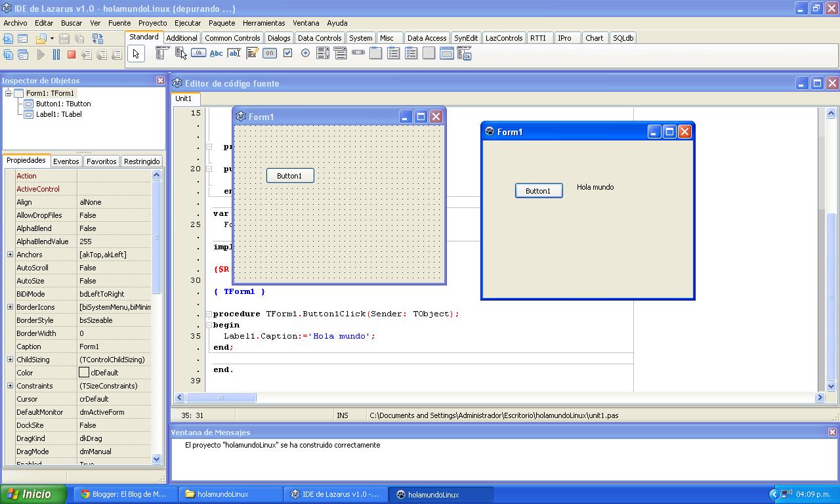Stop the running program with red square
840x504 pixels.
[x=72, y=55]
